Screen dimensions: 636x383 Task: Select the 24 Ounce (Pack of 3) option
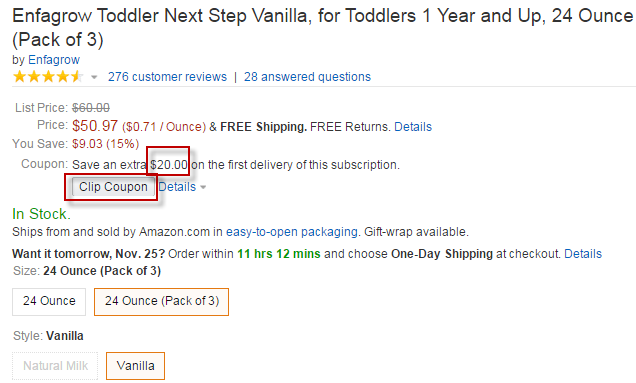(161, 301)
